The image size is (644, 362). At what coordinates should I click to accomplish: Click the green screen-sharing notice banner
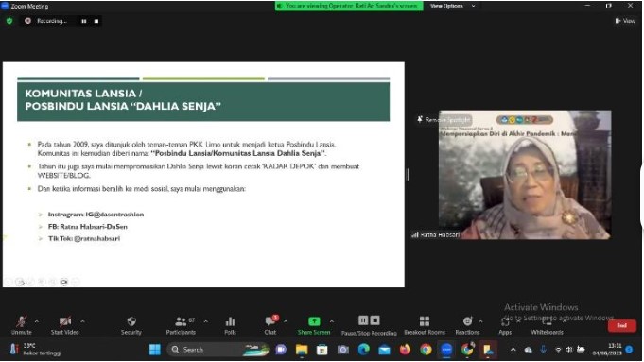click(x=349, y=6)
